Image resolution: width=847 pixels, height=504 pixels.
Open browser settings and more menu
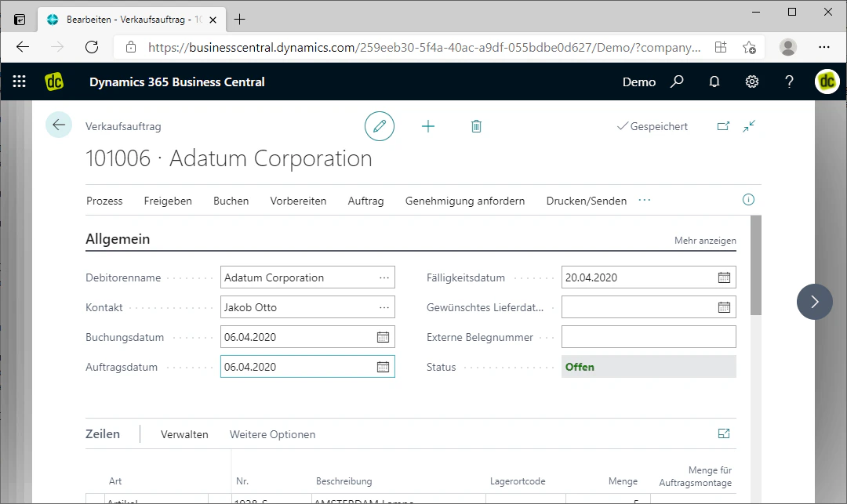pos(823,47)
